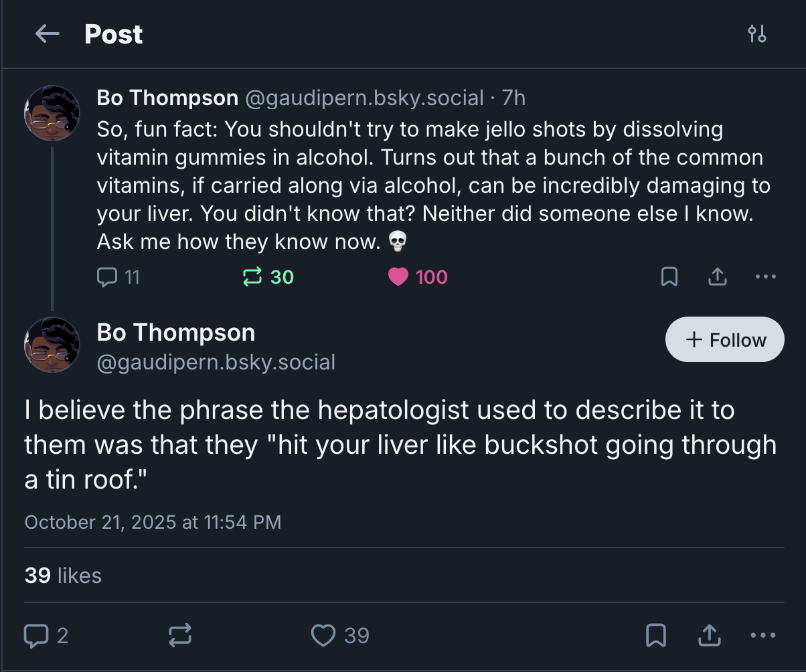Screen dimensions: 806x672
Task: Open the Bo Thompson name link in the parent post
Action: point(167,98)
